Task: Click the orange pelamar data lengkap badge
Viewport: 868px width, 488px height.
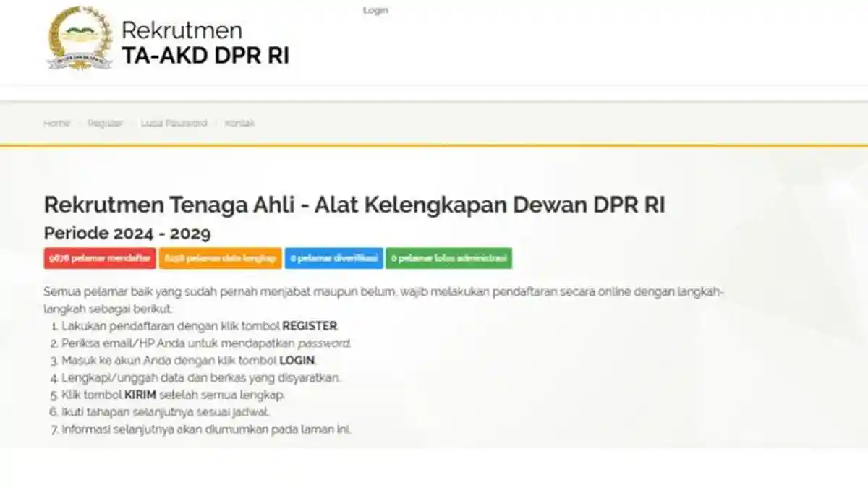Action: click(221, 258)
